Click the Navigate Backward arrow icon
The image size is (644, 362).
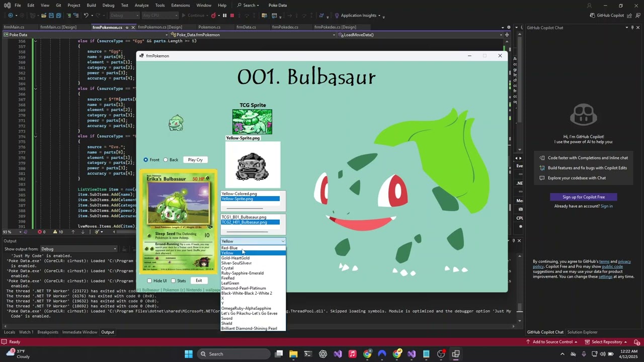pyautogui.click(x=10, y=16)
